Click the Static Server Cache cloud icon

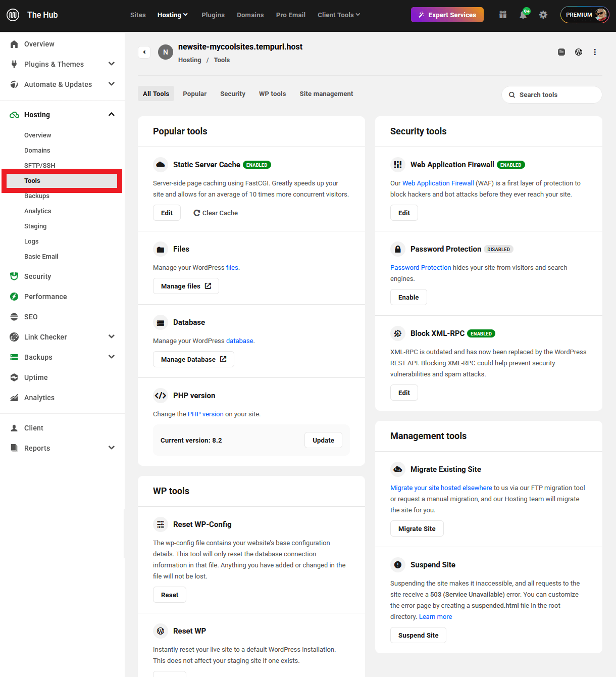pyautogui.click(x=161, y=165)
